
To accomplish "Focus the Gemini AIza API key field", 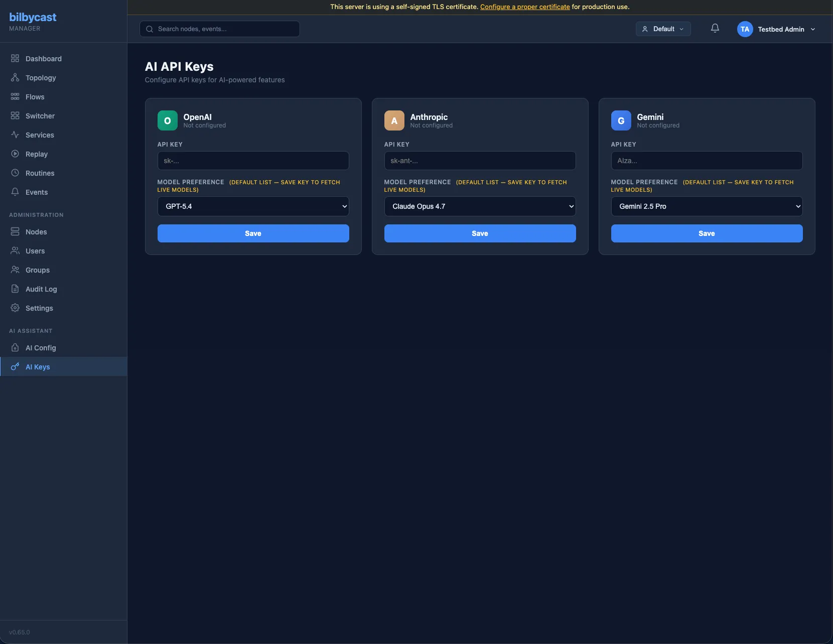I will tap(707, 161).
